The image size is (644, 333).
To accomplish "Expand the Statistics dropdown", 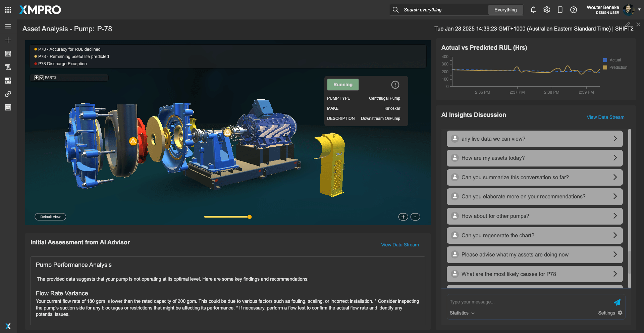I will click(462, 313).
